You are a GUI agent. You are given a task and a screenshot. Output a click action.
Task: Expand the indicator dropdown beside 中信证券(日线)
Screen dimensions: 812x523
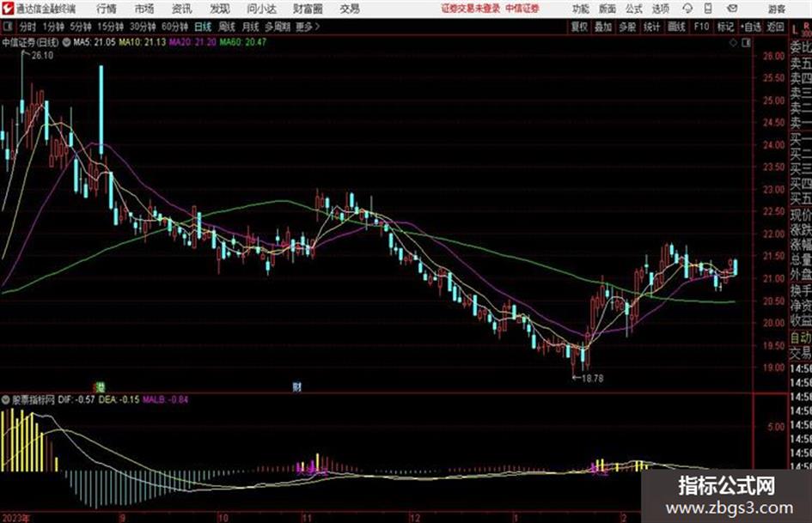click(66, 42)
